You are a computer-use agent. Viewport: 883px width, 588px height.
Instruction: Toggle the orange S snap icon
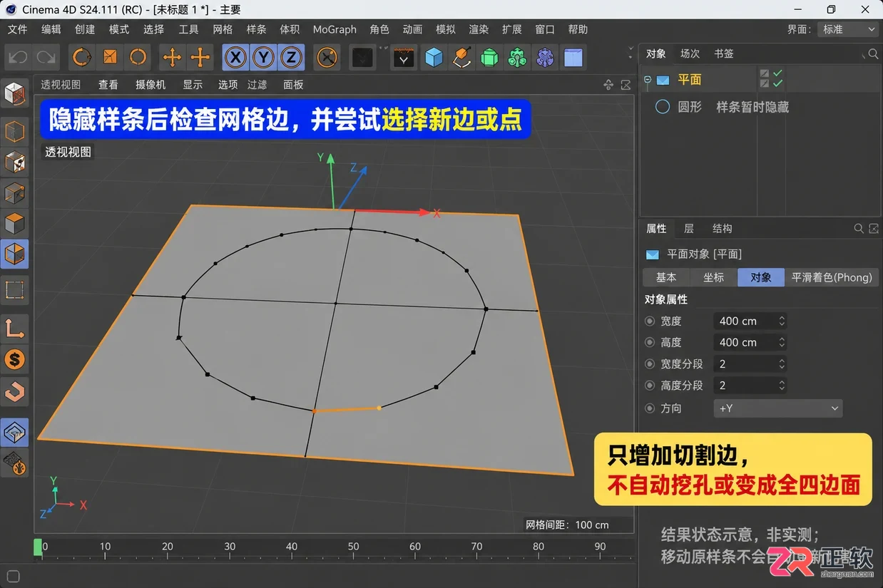pos(15,359)
